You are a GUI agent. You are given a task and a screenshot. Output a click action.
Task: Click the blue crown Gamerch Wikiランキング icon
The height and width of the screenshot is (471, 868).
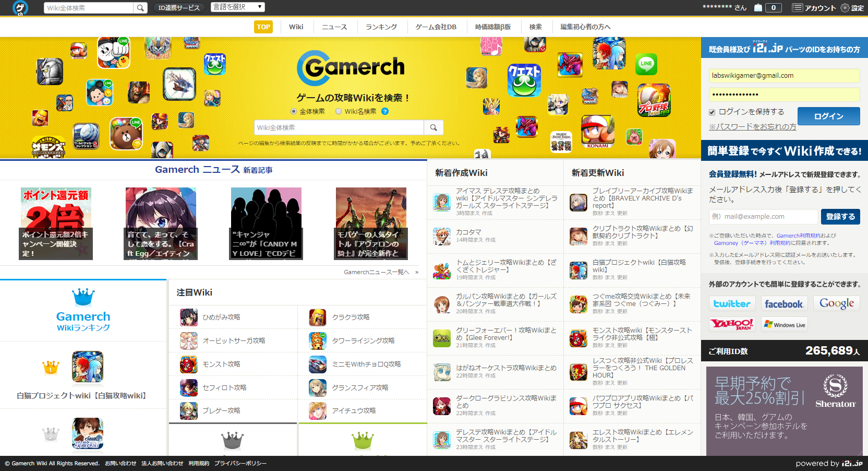[x=83, y=297]
